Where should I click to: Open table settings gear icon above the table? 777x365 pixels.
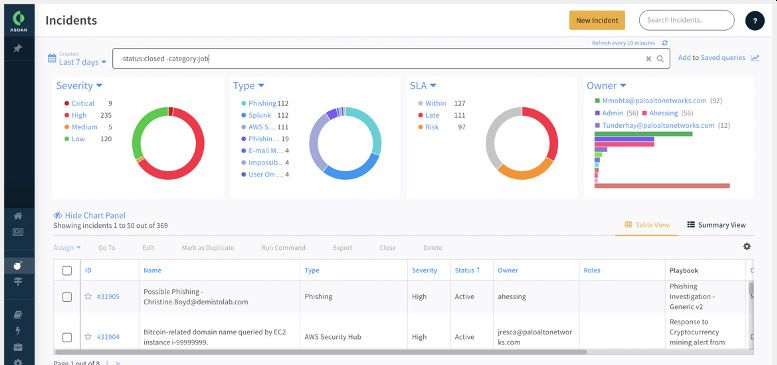tap(747, 247)
